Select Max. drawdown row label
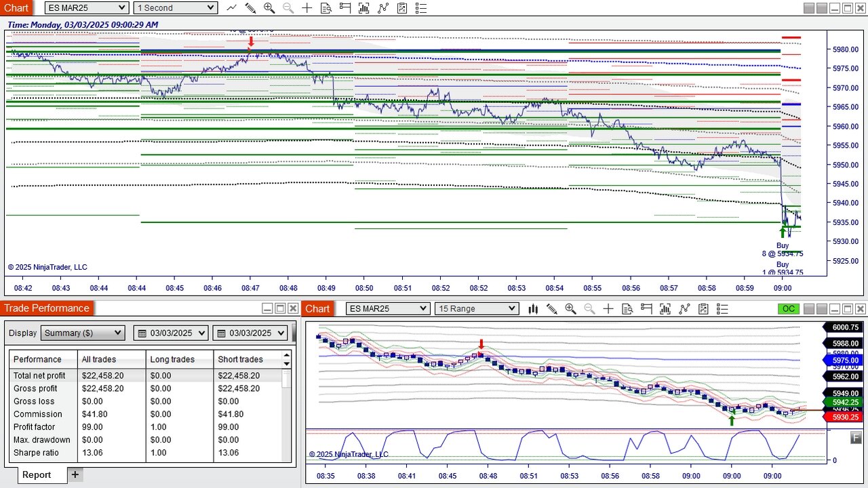868x488 pixels. pyautogui.click(x=42, y=440)
